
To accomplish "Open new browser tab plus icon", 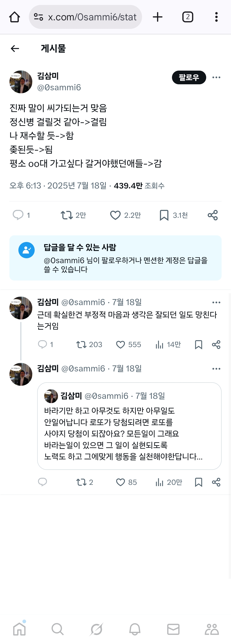I will tap(157, 17).
